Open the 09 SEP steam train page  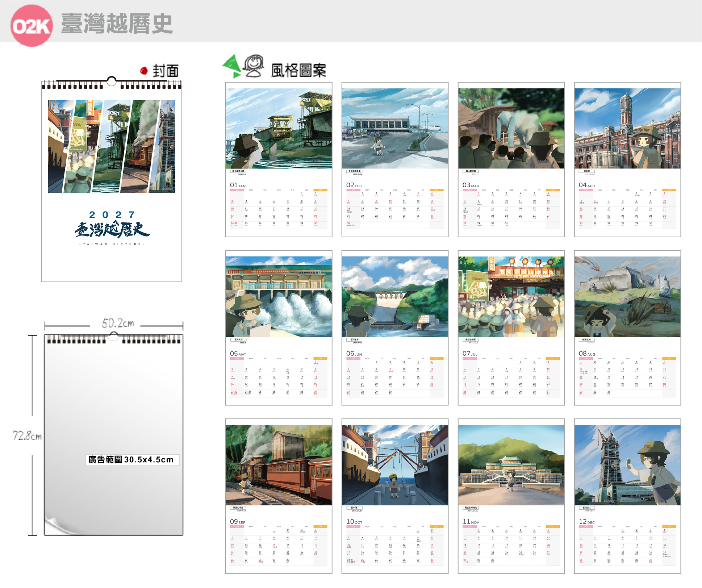tap(279, 496)
